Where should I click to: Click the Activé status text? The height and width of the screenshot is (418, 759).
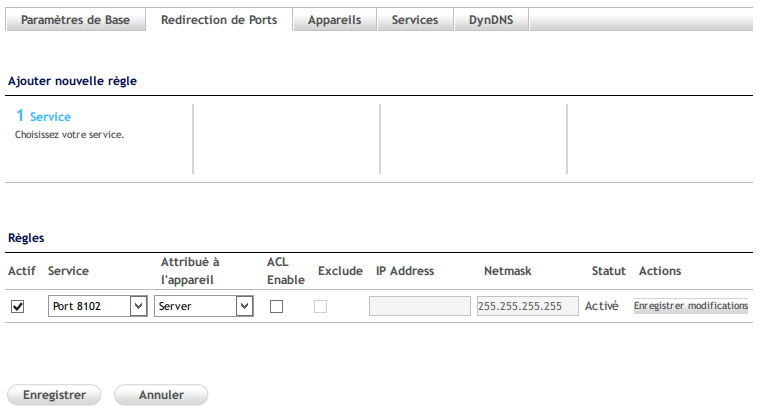(602, 307)
